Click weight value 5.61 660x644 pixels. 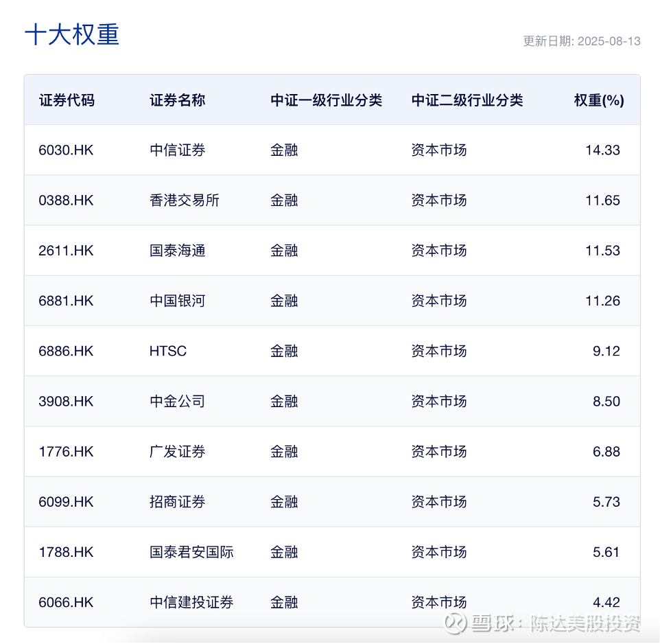click(606, 552)
